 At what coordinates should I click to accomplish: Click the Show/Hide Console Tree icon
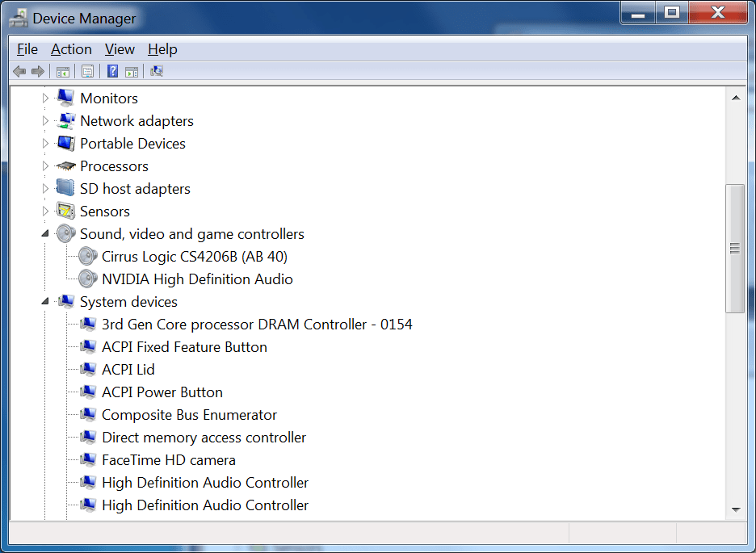(x=62, y=71)
